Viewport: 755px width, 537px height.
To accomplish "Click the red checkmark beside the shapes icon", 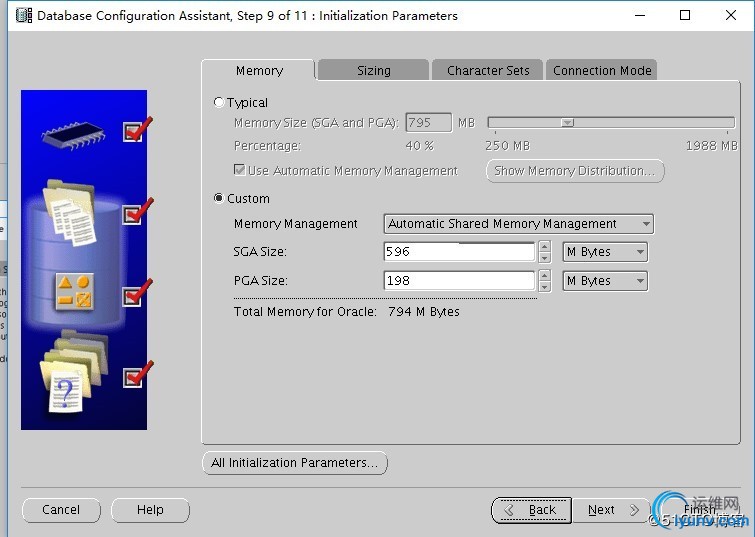I will (137, 292).
